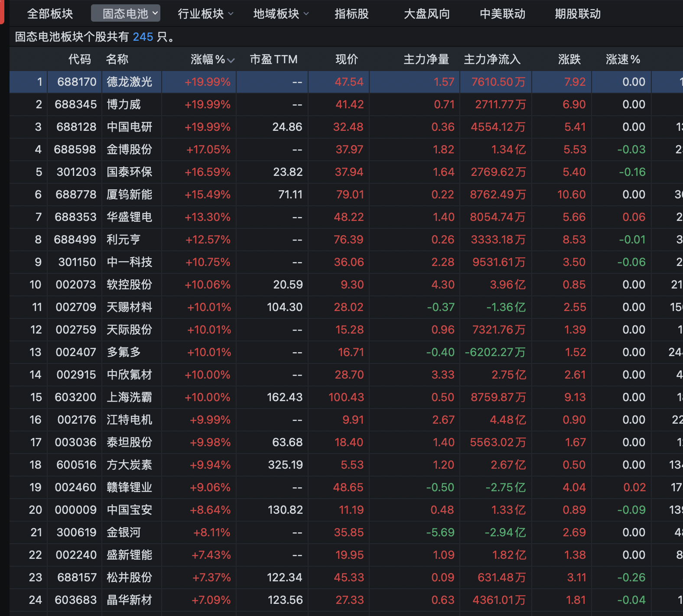683x616 pixels.
Task: Select stock name 中一科技
Action: [x=130, y=262]
